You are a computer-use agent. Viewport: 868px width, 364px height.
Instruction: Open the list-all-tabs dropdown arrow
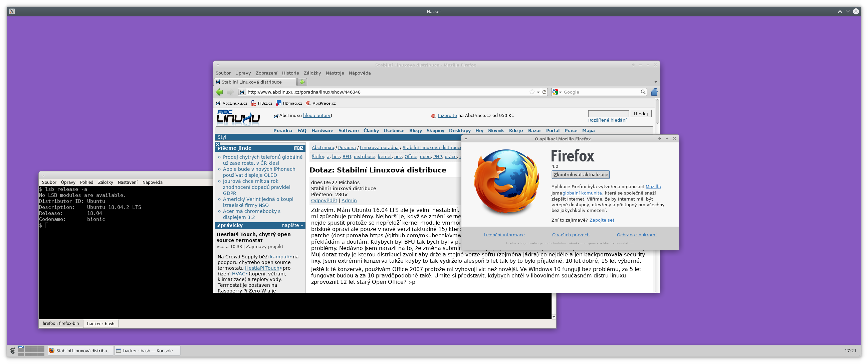655,82
